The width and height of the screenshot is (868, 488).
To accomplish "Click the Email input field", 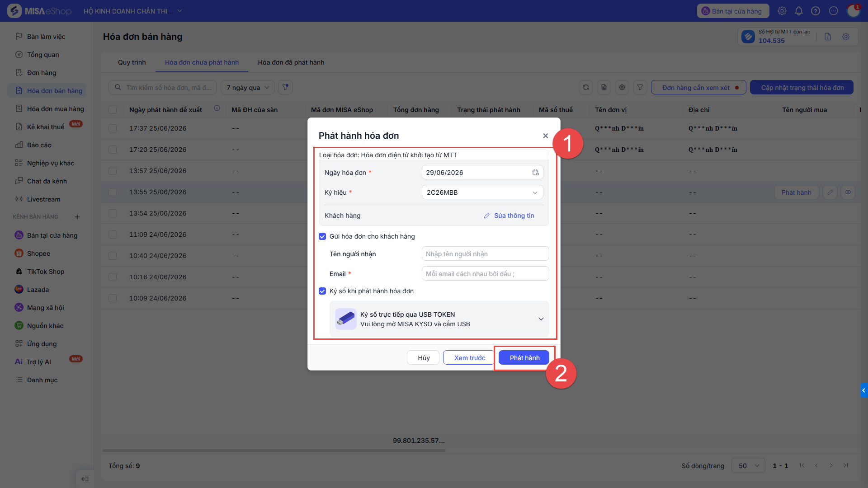I will 485,274.
